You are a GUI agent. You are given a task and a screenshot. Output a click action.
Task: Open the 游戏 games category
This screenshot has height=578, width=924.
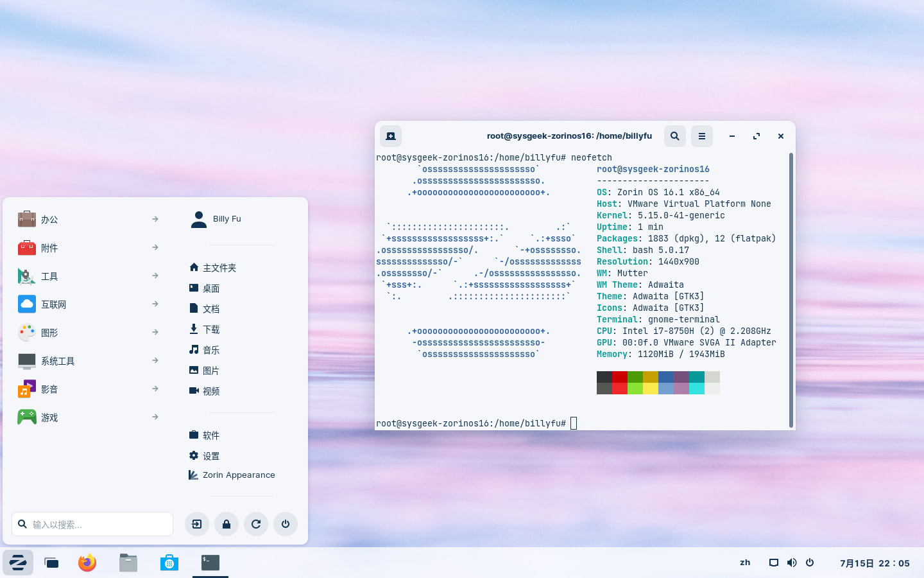pyautogui.click(x=89, y=417)
